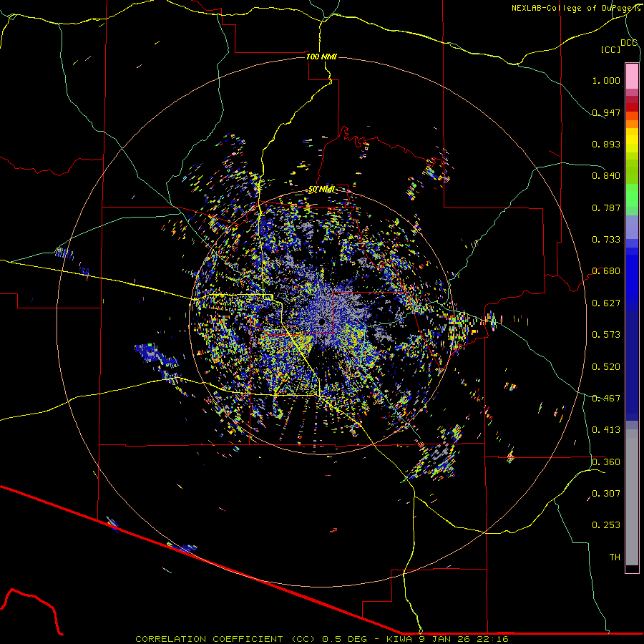Click the 0.627 color scale label
The image size is (644, 644).
(x=606, y=303)
